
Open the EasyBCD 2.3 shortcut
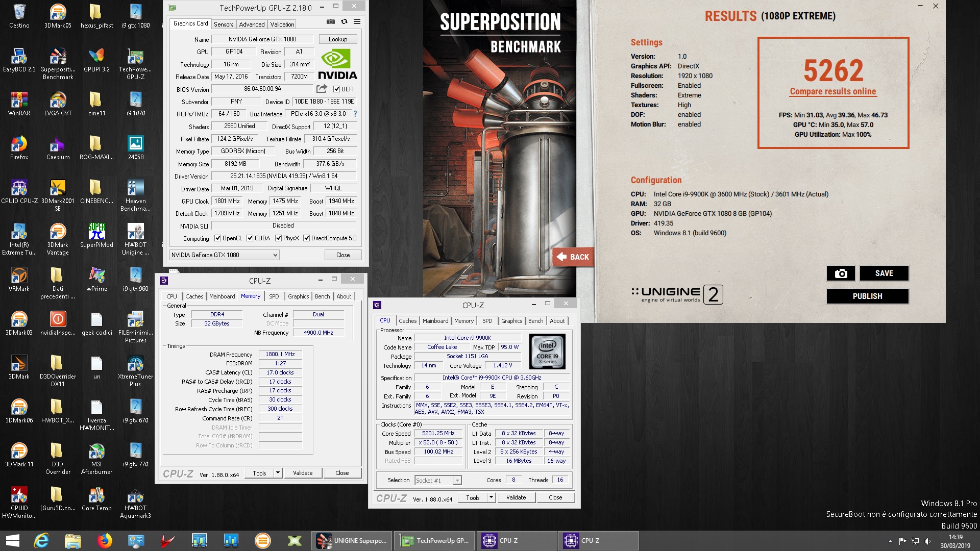(19, 60)
